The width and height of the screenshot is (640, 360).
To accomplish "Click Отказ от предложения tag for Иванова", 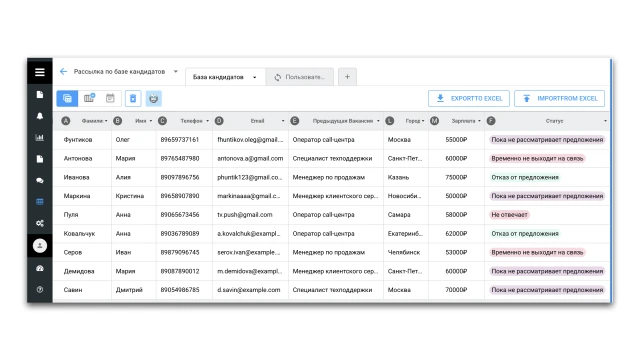I will [x=525, y=177].
